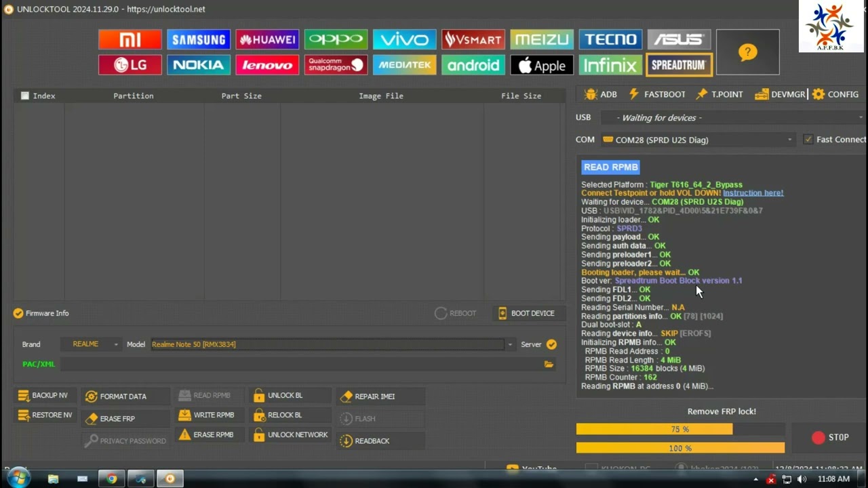Screen dimensions: 868x488
Task: Click the RESTORE NV button
Action: [x=45, y=415]
